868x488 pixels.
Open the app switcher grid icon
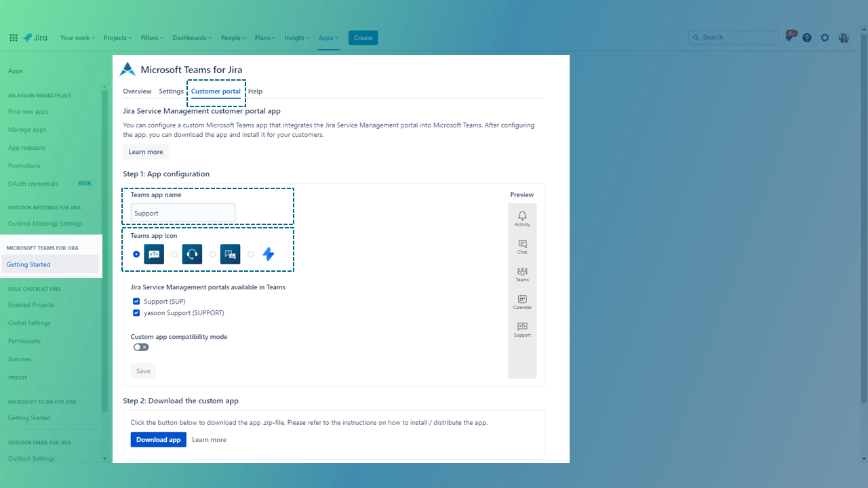point(13,38)
